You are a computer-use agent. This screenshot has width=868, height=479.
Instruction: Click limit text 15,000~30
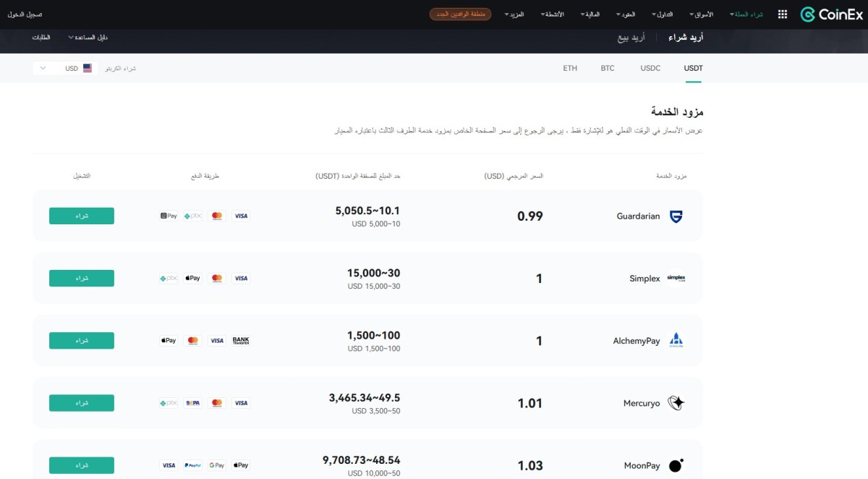[x=373, y=273]
